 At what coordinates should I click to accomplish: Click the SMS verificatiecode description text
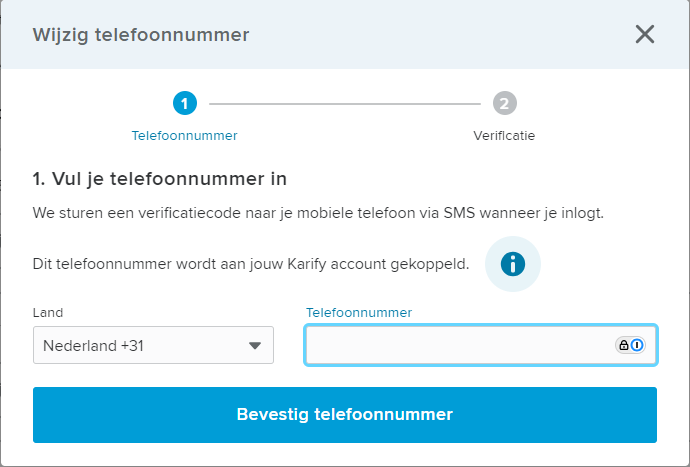(318, 213)
